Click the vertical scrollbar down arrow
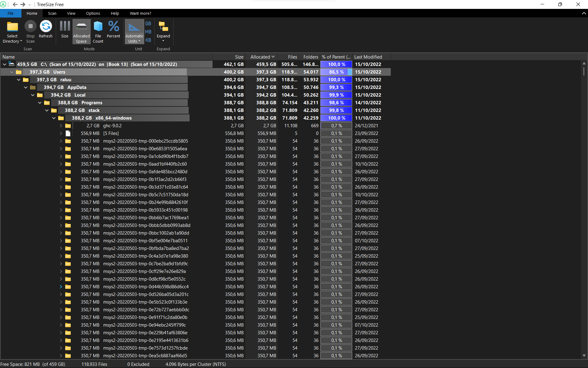Screen dimensions: 588x368 tap(584, 356)
